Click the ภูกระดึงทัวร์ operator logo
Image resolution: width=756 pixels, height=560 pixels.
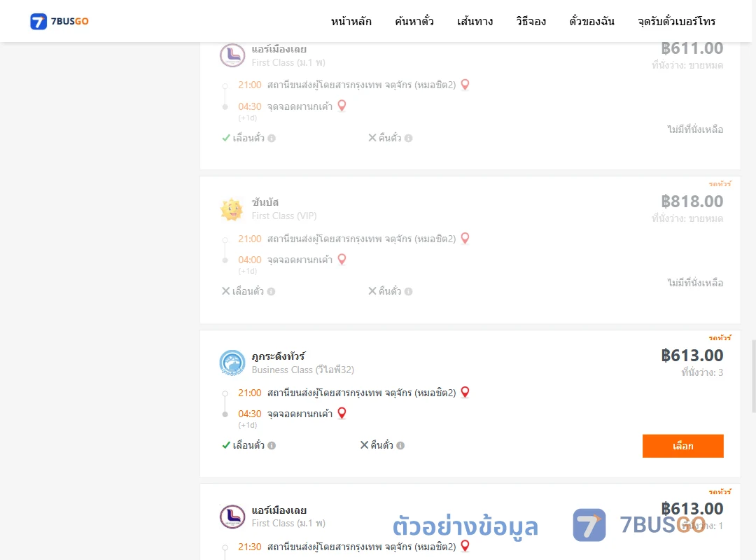[x=232, y=363]
